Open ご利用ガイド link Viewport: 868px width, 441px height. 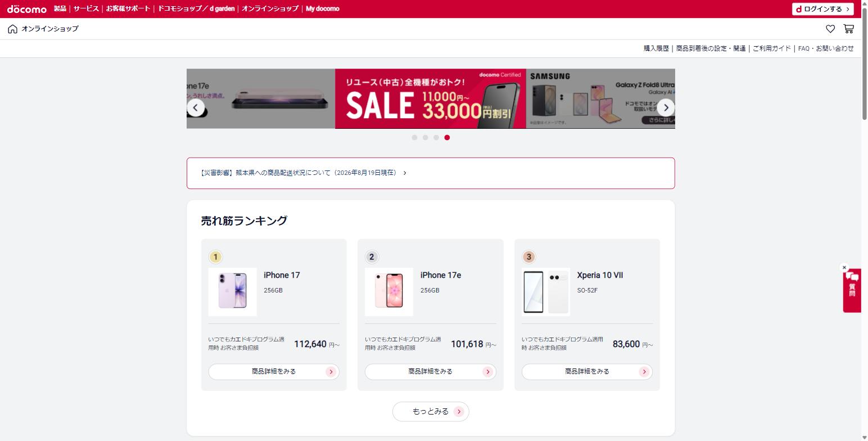pos(772,48)
